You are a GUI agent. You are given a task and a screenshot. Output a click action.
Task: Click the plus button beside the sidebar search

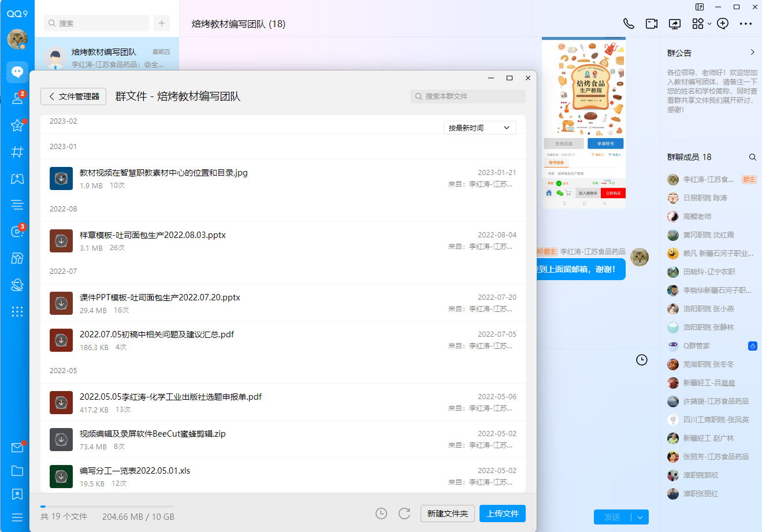(162, 23)
